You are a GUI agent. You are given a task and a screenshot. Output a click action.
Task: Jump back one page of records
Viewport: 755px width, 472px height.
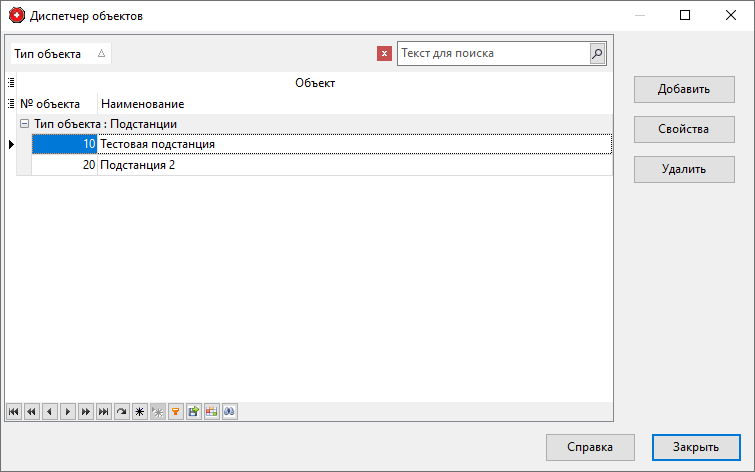pos(32,412)
